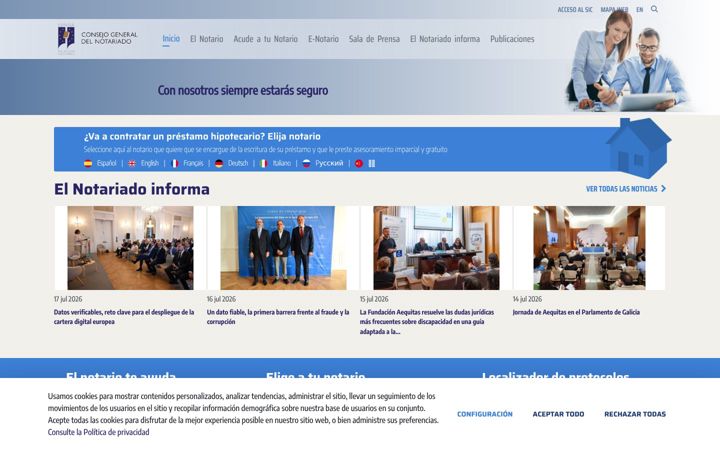Open the 16 jul 2026 three-men photo
Image resolution: width=720 pixels, height=450 pixels.
[283, 248]
